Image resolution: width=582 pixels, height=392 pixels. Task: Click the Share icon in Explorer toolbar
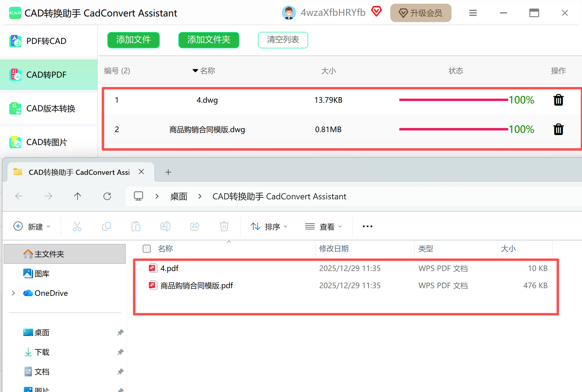pyautogui.click(x=195, y=226)
